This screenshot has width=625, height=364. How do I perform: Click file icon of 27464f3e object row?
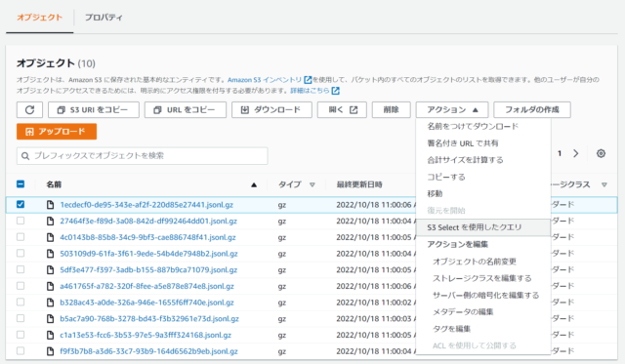pos(50,221)
